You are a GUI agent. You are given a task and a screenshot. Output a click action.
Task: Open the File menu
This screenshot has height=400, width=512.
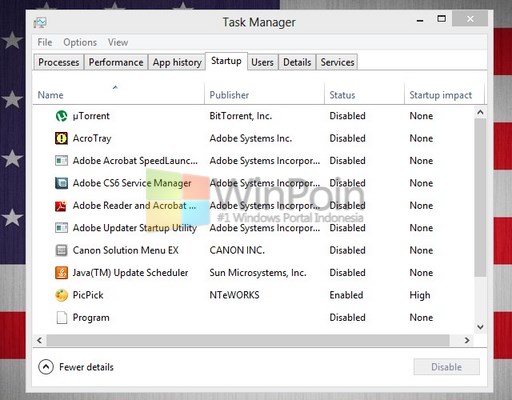(45, 42)
